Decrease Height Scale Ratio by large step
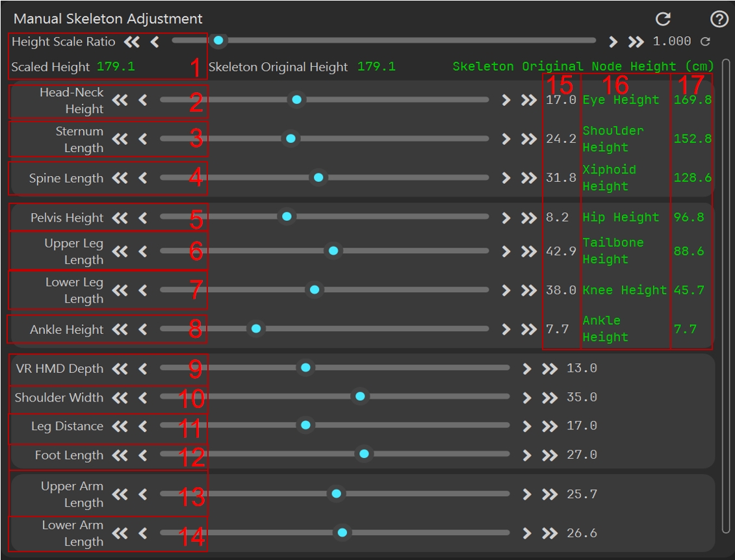735x560 pixels. click(132, 42)
